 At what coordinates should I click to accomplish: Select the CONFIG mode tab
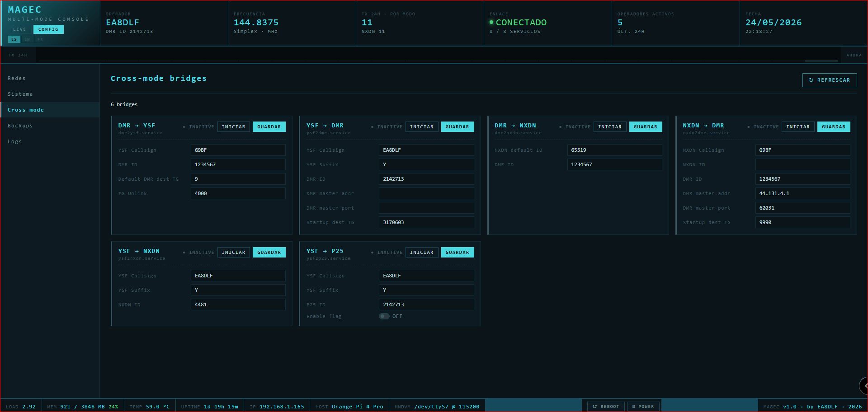pyautogui.click(x=48, y=29)
